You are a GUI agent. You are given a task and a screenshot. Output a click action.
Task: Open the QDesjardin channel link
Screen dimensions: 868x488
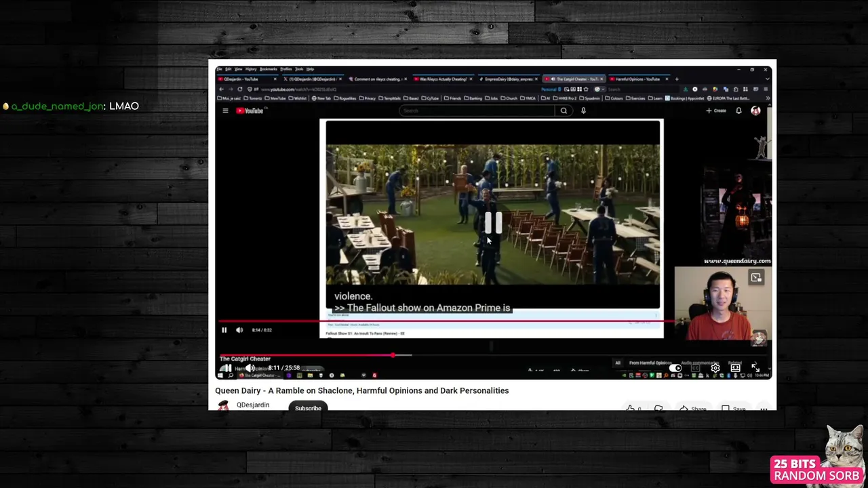point(253,405)
